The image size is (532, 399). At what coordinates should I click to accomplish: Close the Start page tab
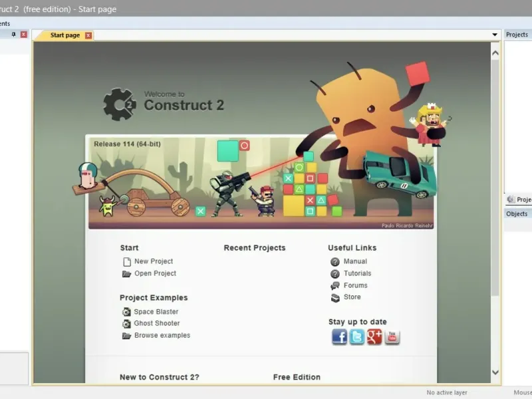pos(88,35)
